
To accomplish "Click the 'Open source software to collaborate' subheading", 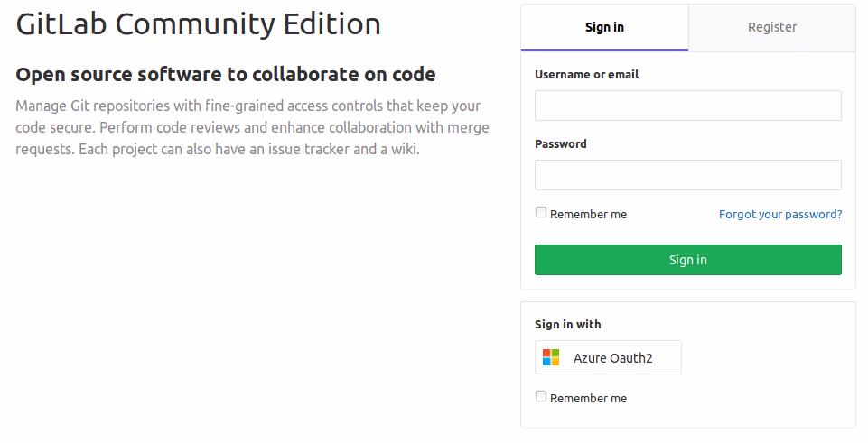I will click(226, 74).
